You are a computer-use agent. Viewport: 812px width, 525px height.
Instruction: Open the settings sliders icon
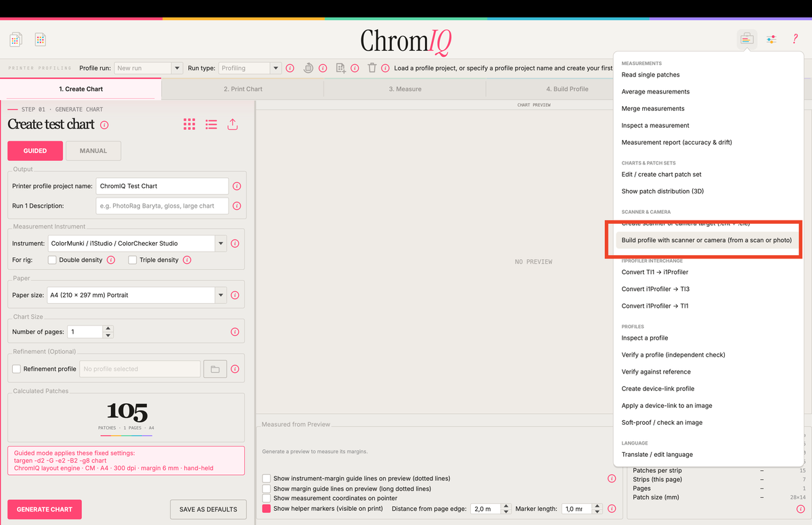[771, 39]
